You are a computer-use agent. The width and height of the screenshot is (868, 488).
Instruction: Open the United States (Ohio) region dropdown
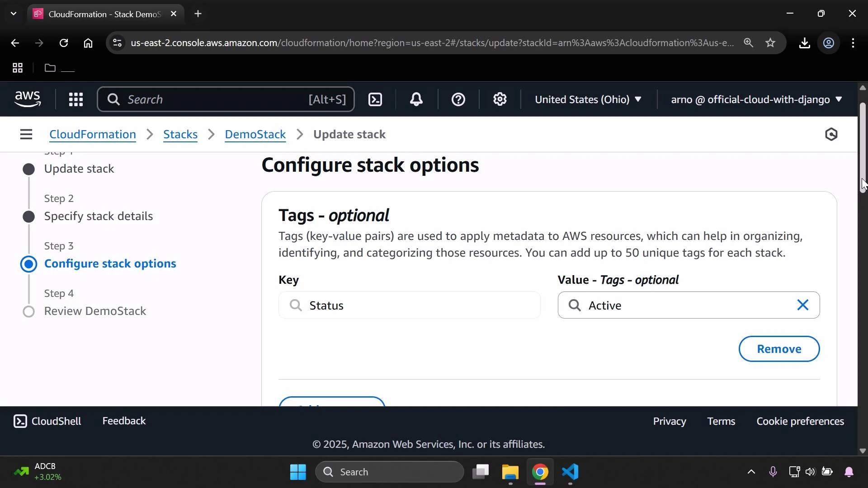click(588, 99)
